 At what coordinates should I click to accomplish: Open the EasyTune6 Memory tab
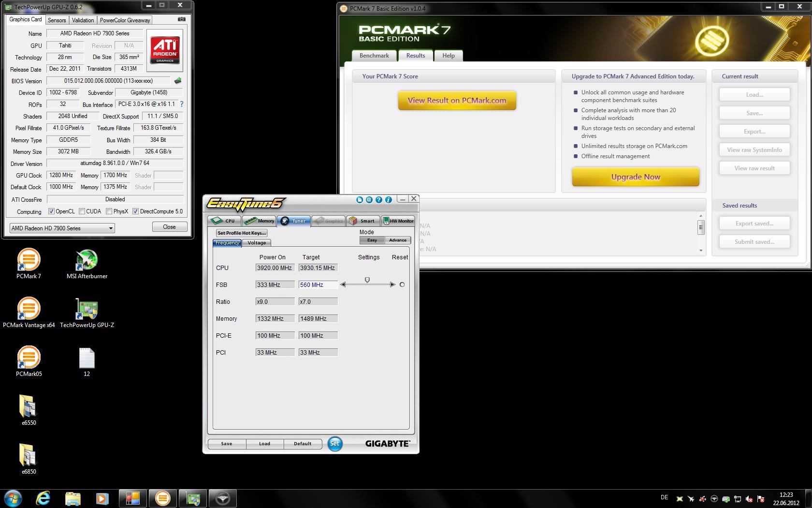[259, 221]
